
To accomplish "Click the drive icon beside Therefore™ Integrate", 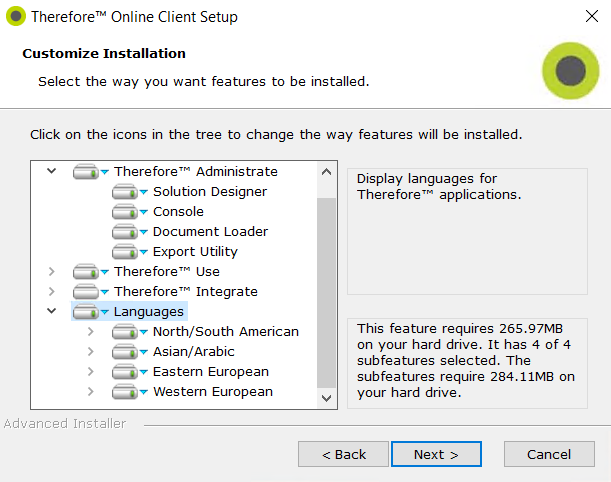I will [x=86, y=291].
